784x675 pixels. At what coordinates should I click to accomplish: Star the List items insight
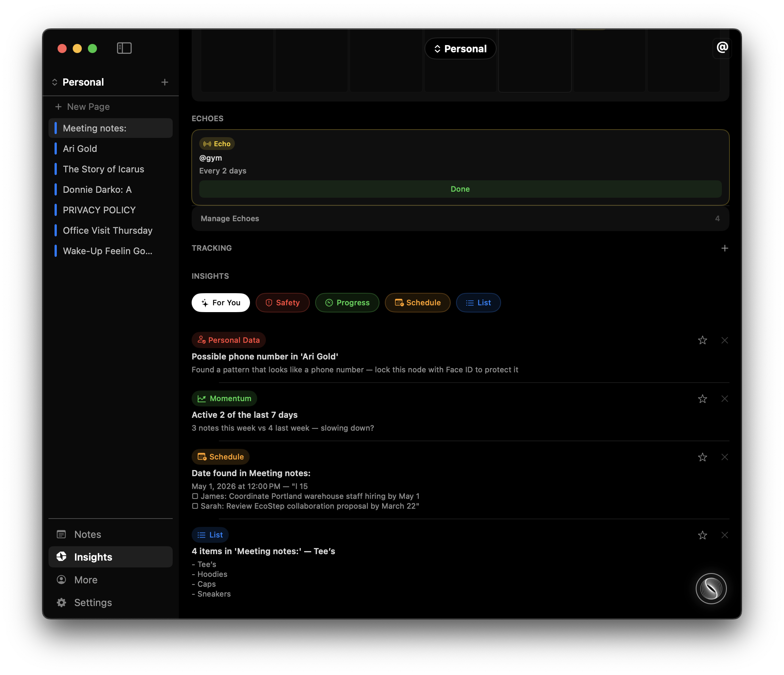[703, 535]
